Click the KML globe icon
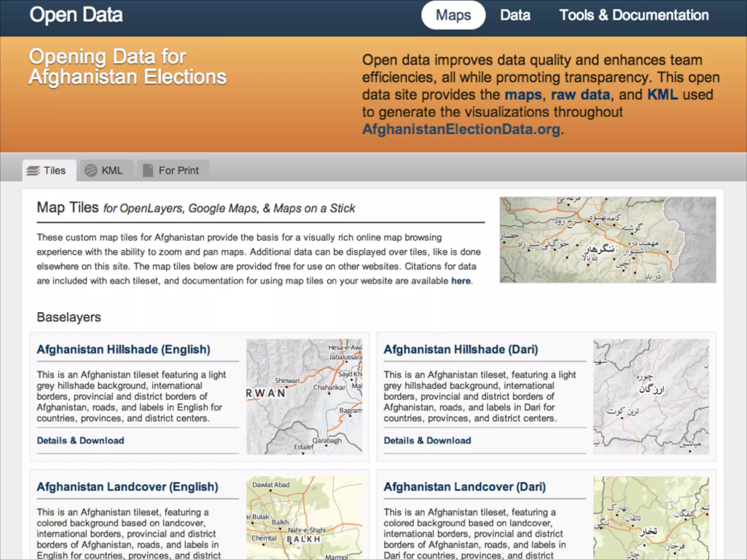Screen dimensions: 747x560 91,171
